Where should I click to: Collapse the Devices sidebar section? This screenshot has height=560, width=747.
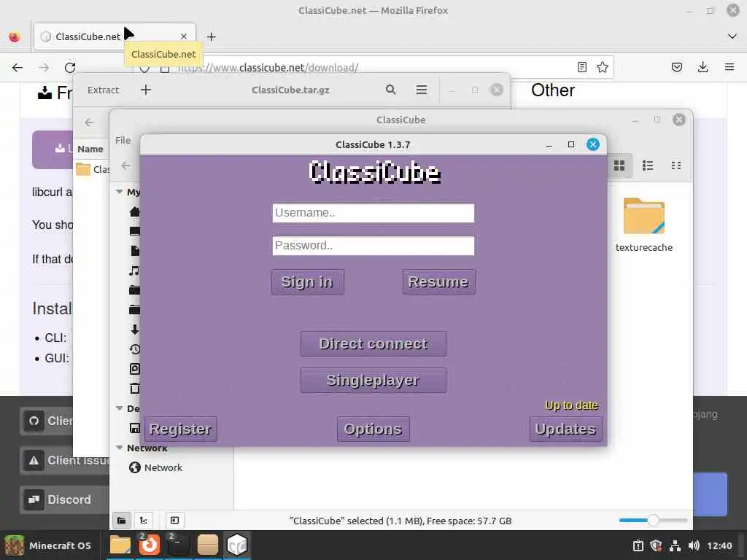click(119, 408)
